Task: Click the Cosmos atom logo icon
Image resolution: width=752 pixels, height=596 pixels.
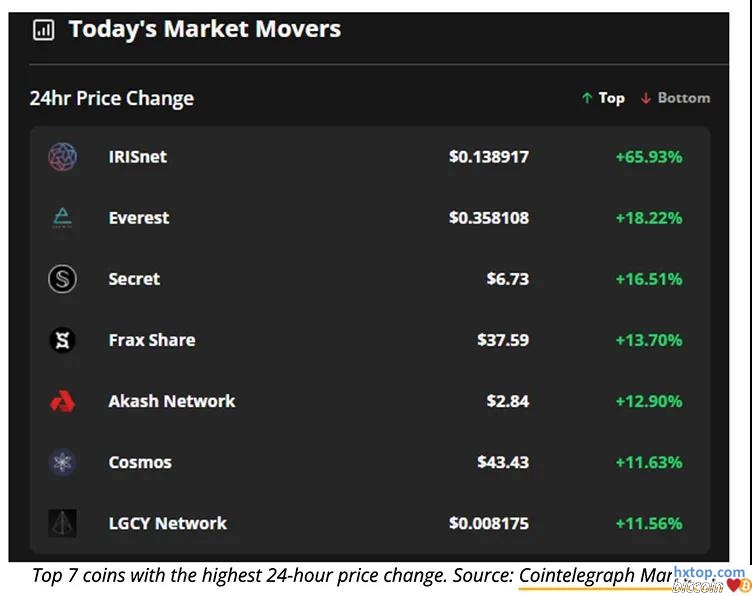Action: point(62,462)
